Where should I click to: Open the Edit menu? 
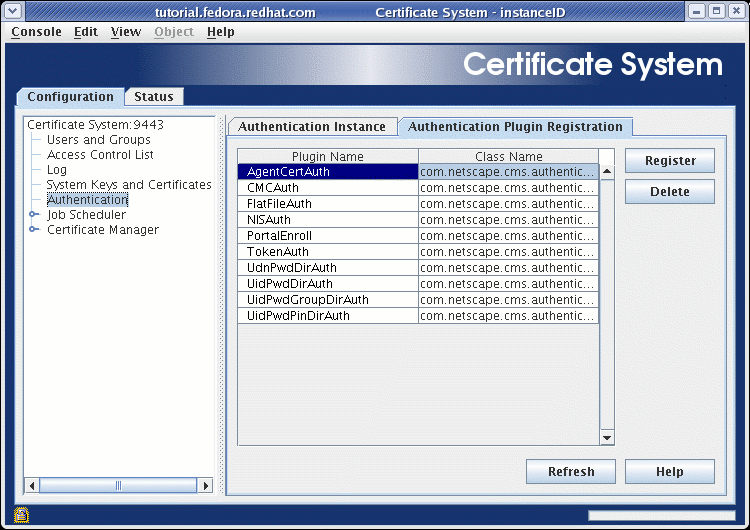click(x=86, y=32)
